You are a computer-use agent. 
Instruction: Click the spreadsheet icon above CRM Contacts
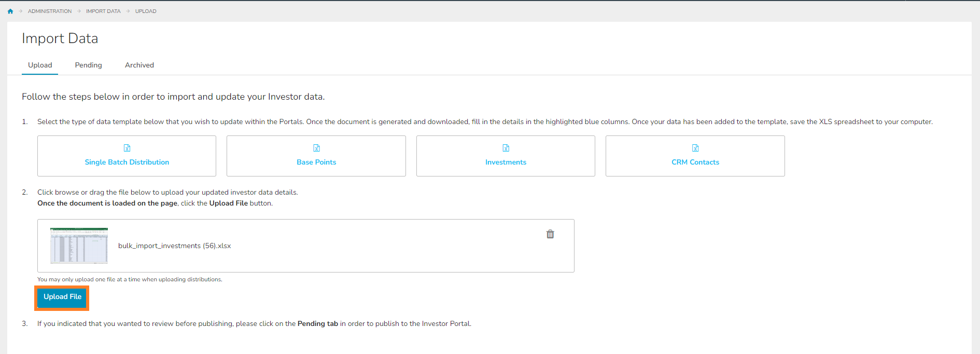coord(695,148)
